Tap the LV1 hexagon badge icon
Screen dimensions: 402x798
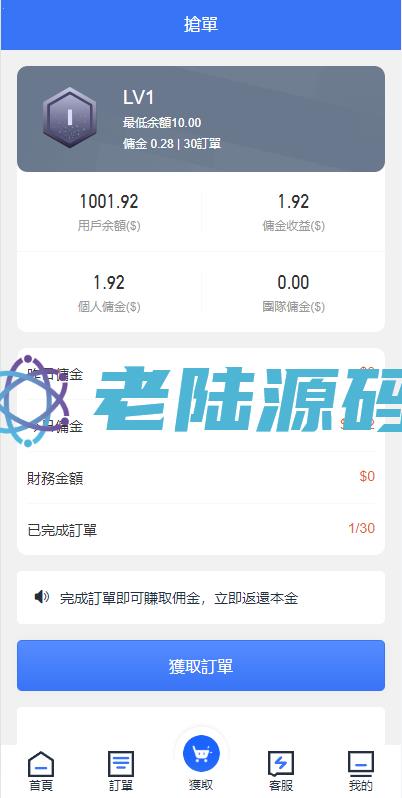coord(70,118)
